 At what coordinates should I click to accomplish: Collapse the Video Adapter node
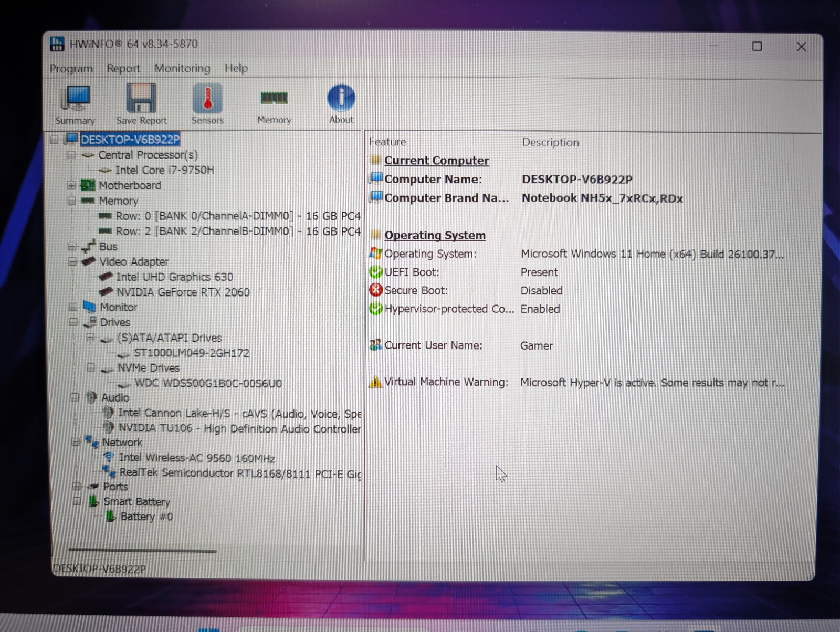pyautogui.click(x=72, y=261)
